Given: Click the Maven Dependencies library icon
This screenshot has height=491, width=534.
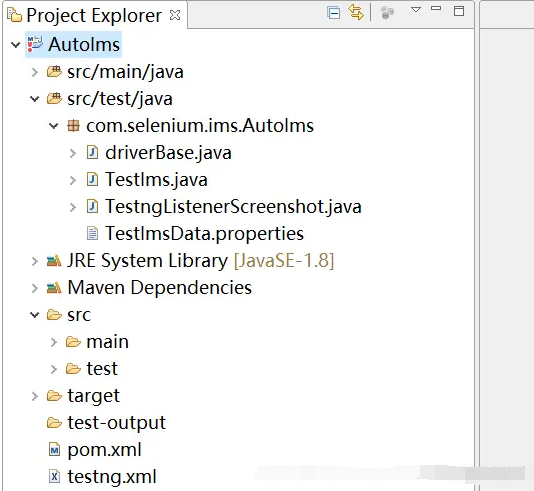Looking at the screenshot, I should point(54,288).
